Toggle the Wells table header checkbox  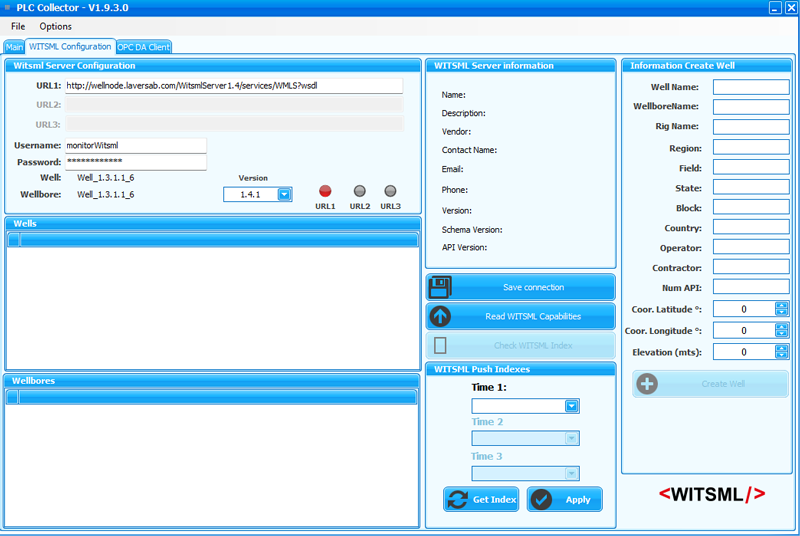pyautogui.click(x=14, y=240)
